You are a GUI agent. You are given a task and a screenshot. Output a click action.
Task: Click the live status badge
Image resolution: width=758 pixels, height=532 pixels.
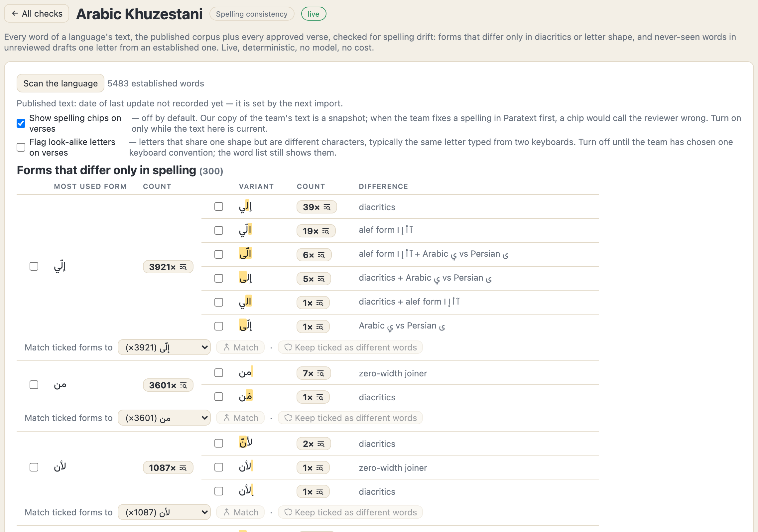(314, 14)
